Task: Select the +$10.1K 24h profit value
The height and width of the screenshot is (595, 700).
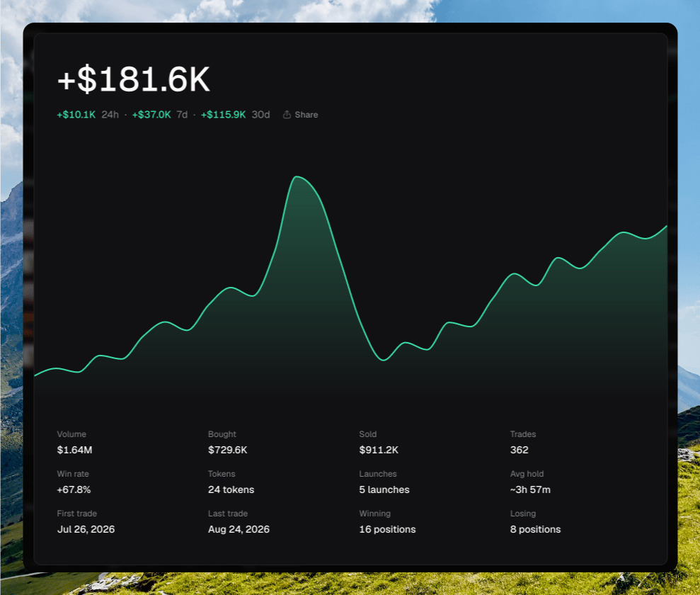Action: pos(76,115)
